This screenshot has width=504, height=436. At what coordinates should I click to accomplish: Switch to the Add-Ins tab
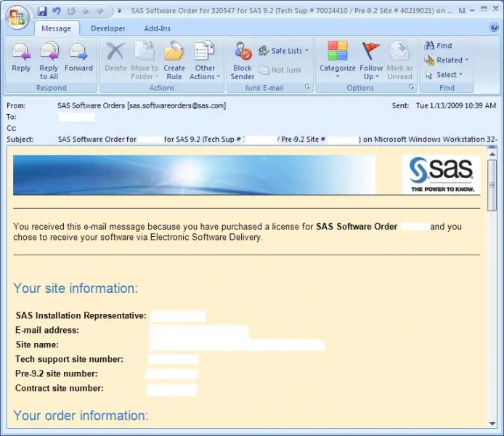tap(157, 28)
